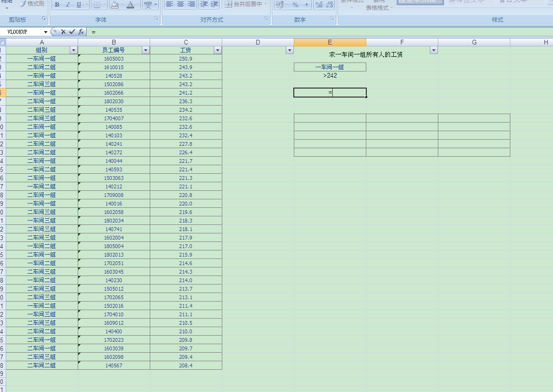Expand borders dropdown arrow

[x=105, y=5]
